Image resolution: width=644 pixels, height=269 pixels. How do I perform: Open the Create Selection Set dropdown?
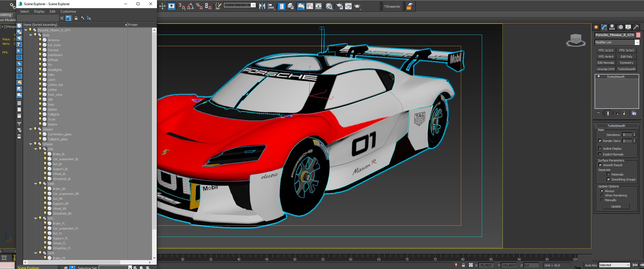point(254,5)
